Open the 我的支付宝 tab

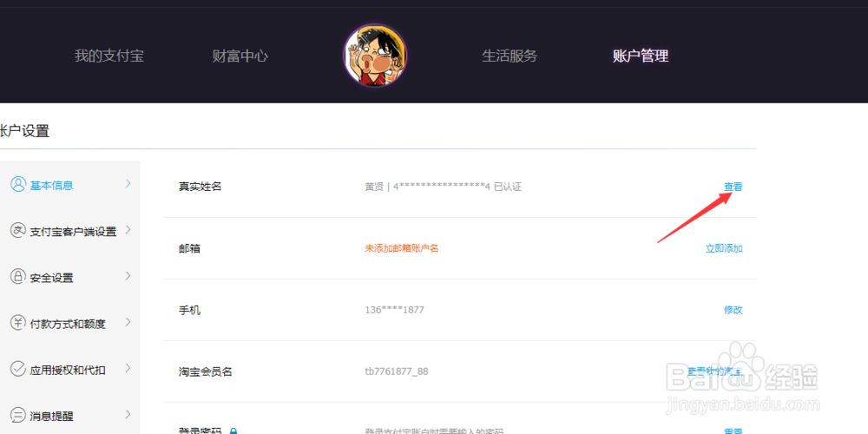[109, 56]
